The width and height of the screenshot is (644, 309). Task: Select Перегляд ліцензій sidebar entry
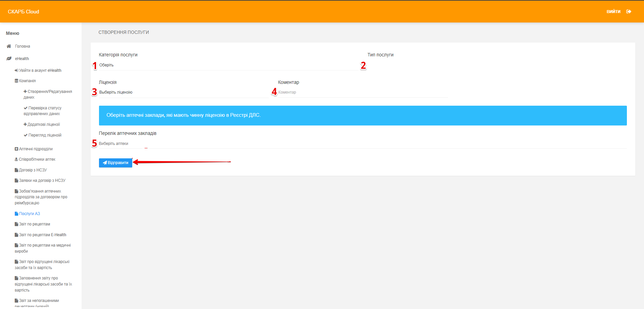[x=45, y=135]
